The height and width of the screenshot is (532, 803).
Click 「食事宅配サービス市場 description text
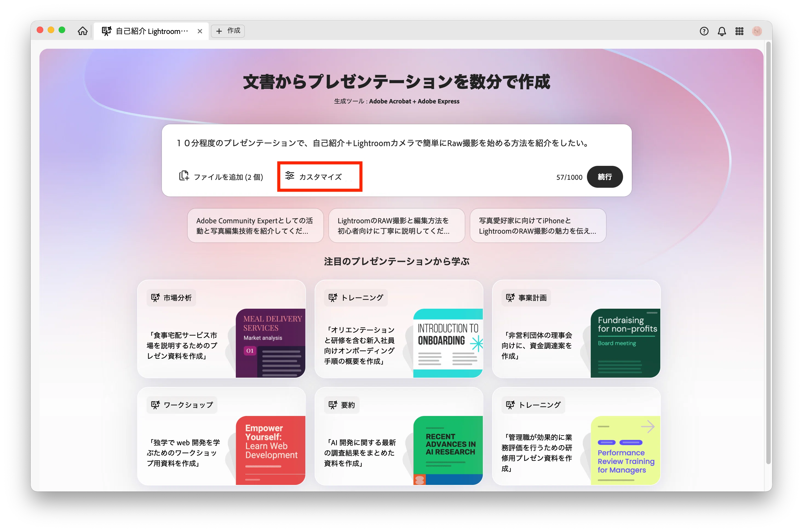[182, 345]
